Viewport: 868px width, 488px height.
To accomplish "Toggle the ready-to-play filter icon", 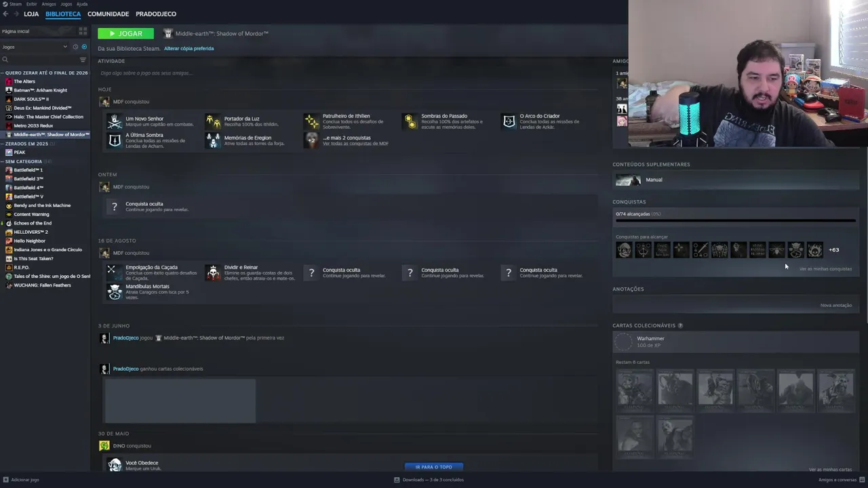I will click(x=84, y=47).
